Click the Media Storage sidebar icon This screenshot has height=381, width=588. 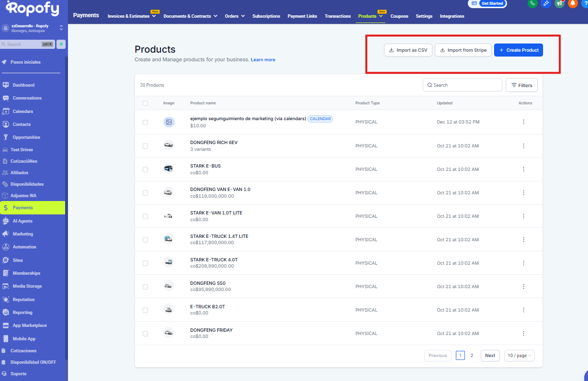pyautogui.click(x=6, y=286)
